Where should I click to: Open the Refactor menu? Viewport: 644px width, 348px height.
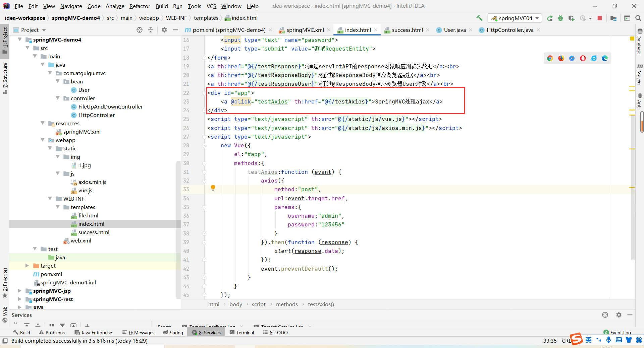(140, 6)
